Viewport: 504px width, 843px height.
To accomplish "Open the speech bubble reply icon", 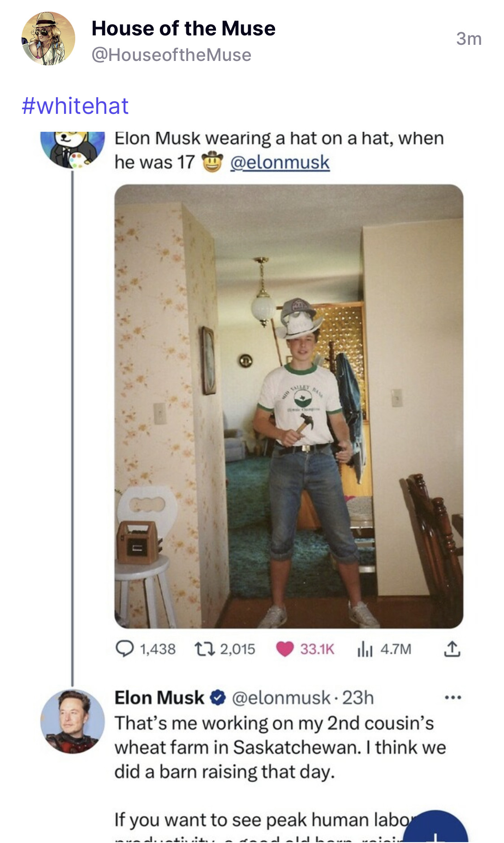I will [125, 649].
